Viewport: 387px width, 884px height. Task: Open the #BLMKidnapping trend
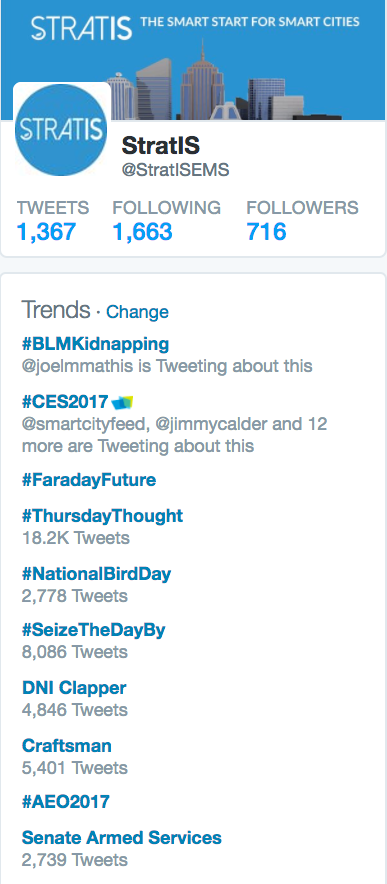pos(95,343)
